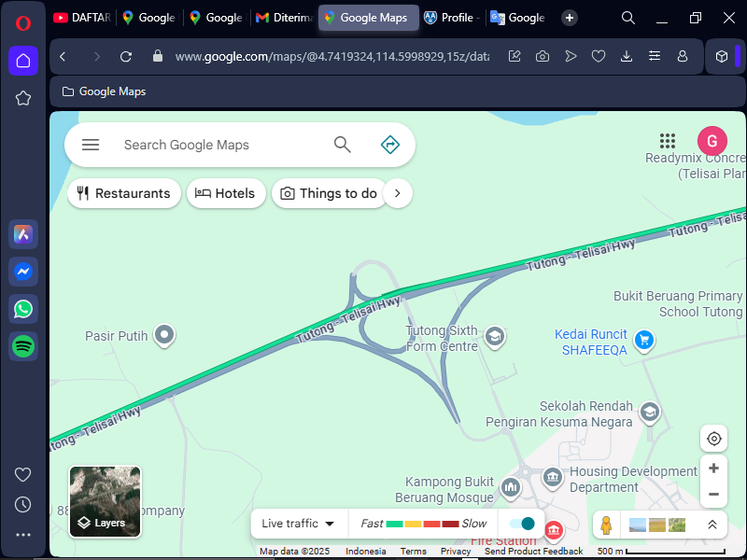Expand the Live traffic dropdown
The width and height of the screenshot is (747, 560).
(x=298, y=524)
